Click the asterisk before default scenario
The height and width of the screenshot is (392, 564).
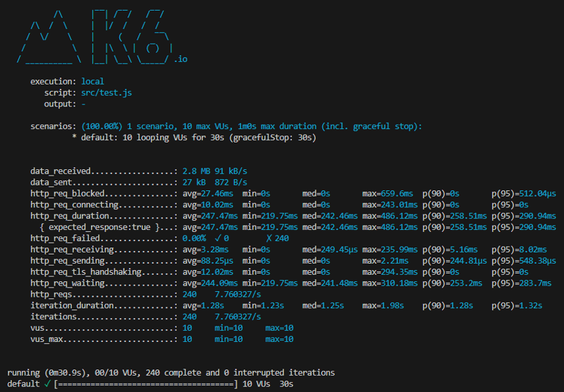click(74, 137)
